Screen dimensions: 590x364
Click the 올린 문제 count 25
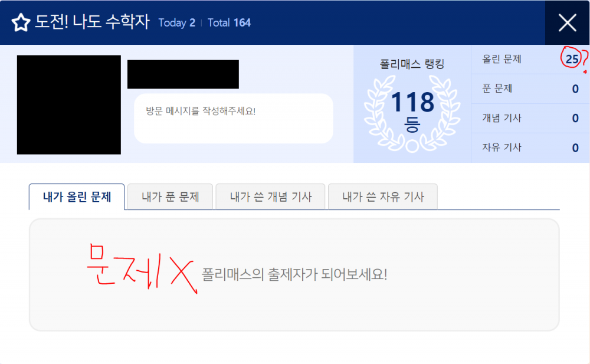pos(572,59)
